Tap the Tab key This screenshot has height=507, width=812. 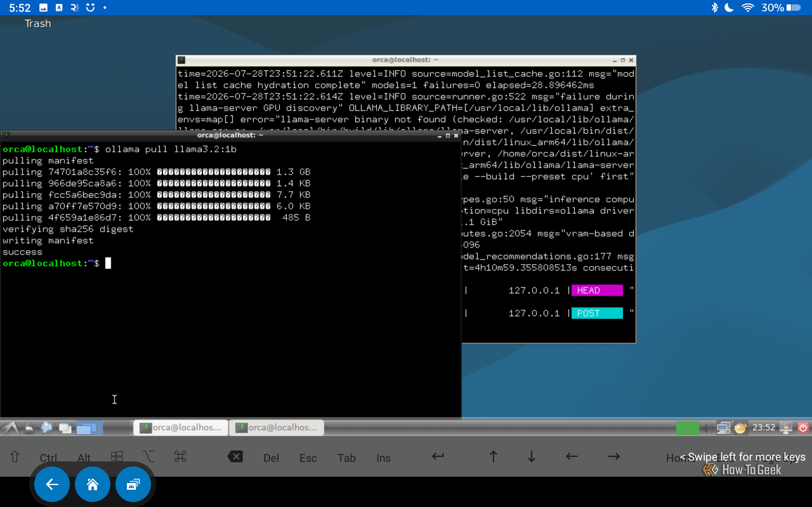pos(346,458)
